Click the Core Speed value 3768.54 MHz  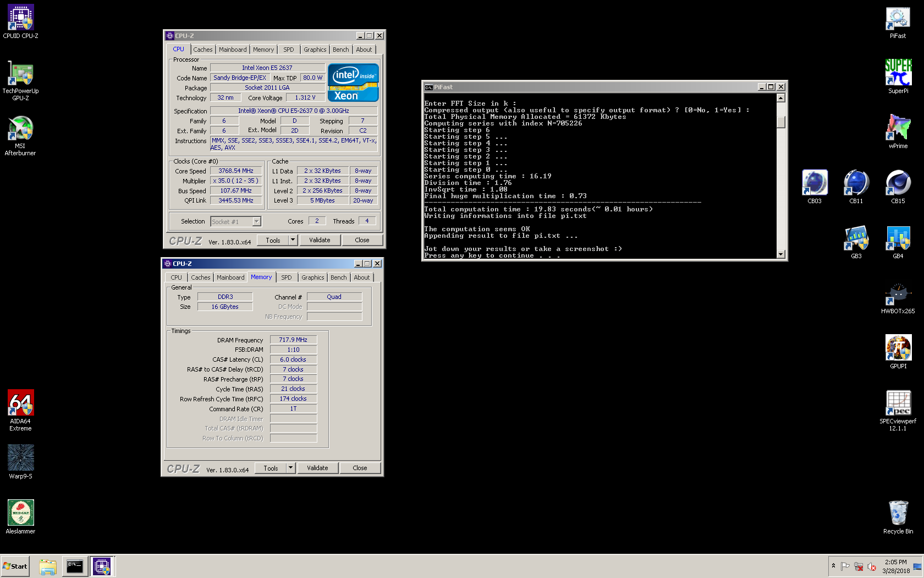(236, 171)
